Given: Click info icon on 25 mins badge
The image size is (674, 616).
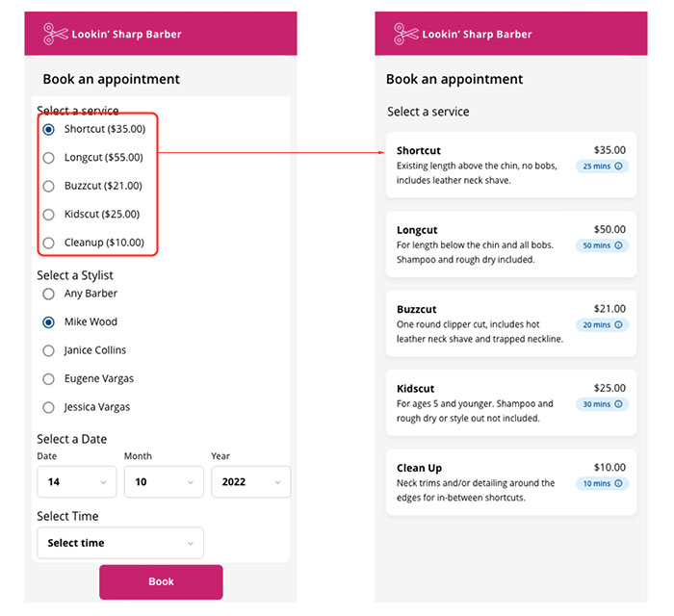Looking at the screenshot, I should click(x=618, y=167).
